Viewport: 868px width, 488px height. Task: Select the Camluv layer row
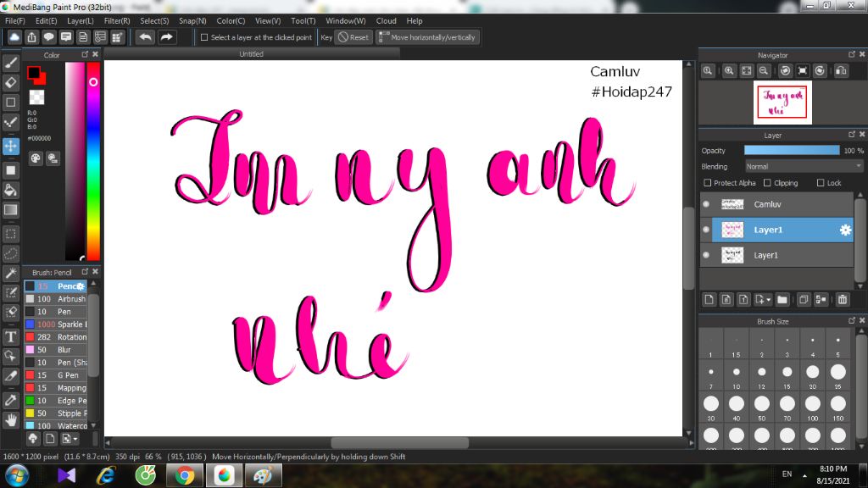[776, 204]
